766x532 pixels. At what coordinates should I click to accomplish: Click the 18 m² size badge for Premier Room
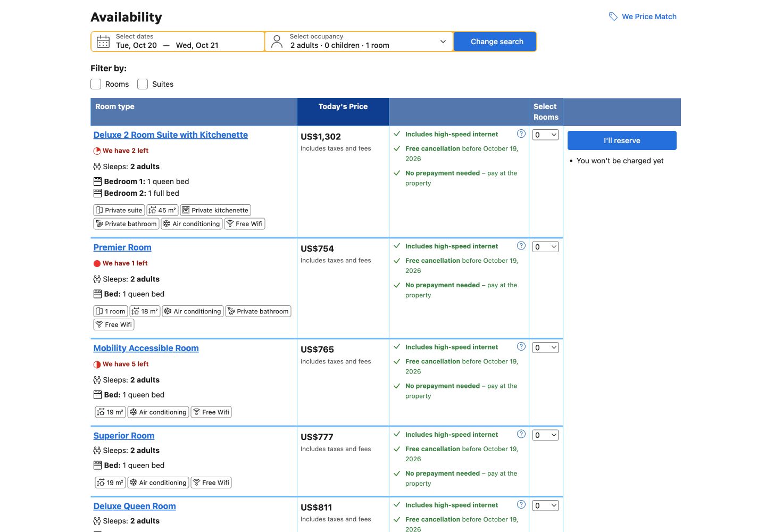(145, 311)
